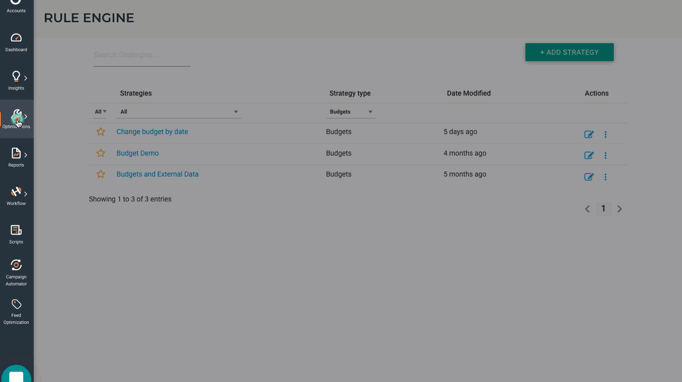This screenshot has width=682, height=382.
Task: Open the Optimizations sidebar icon
Action: [x=16, y=116]
